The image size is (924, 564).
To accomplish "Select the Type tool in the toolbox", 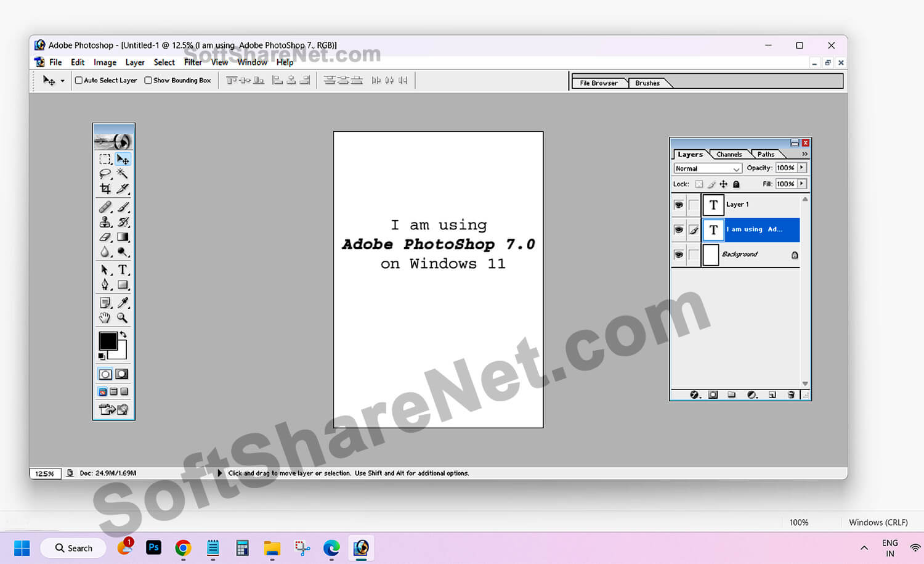I will (123, 270).
